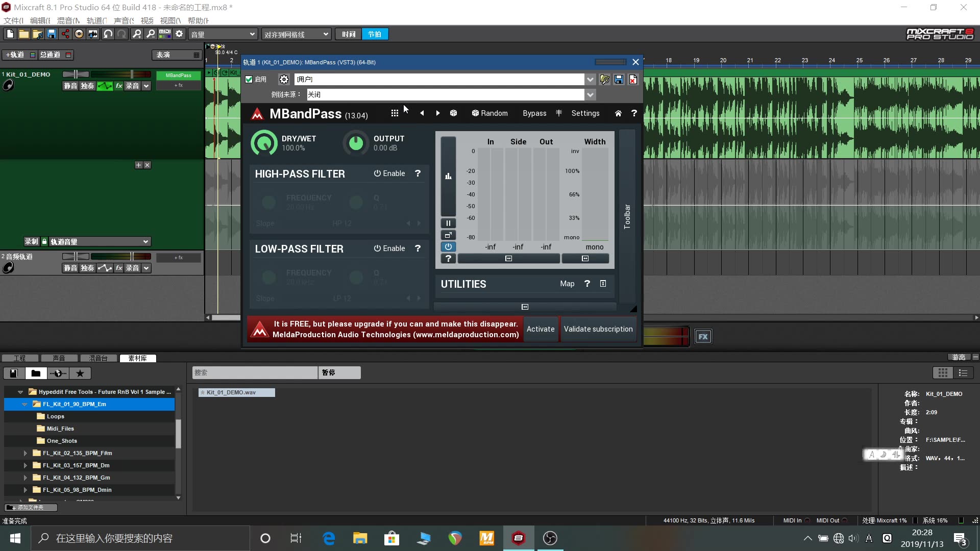Open the MBandPass presets grid icon
Viewport: 980px width, 551px height.
tap(395, 113)
